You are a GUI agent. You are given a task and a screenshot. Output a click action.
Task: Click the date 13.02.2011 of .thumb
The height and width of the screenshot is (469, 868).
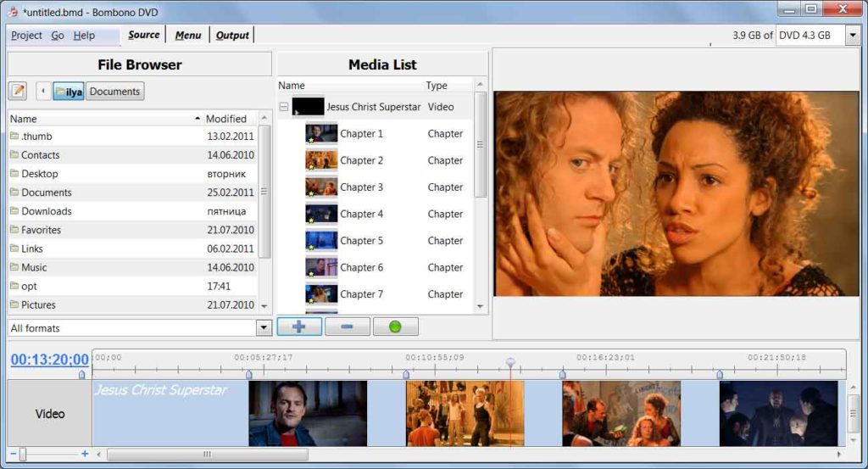[x=231, y=137]
